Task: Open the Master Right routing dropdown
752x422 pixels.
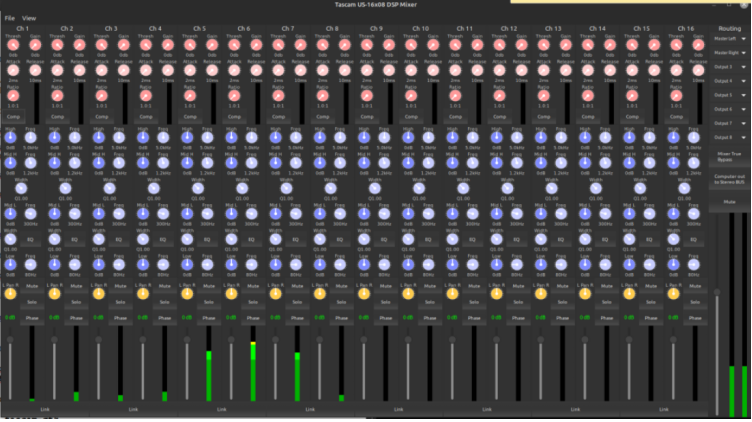Action: coord(729,53)
